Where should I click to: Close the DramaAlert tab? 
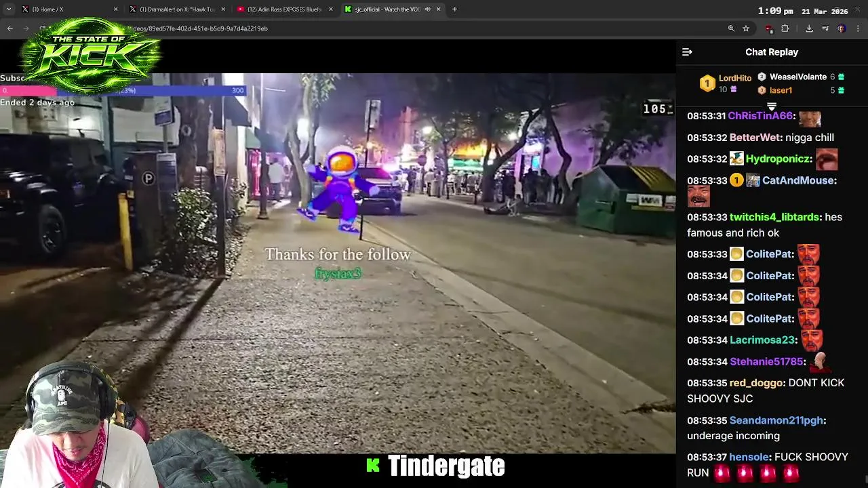pos(223,9)
